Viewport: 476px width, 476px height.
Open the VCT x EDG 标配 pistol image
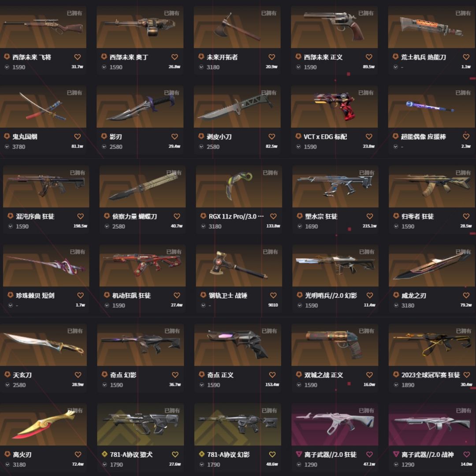(x=334, y=107)
